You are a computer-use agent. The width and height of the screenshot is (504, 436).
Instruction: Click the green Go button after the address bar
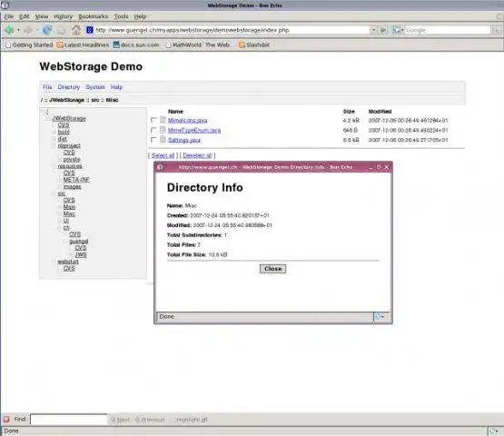click(x=383, y=30)
